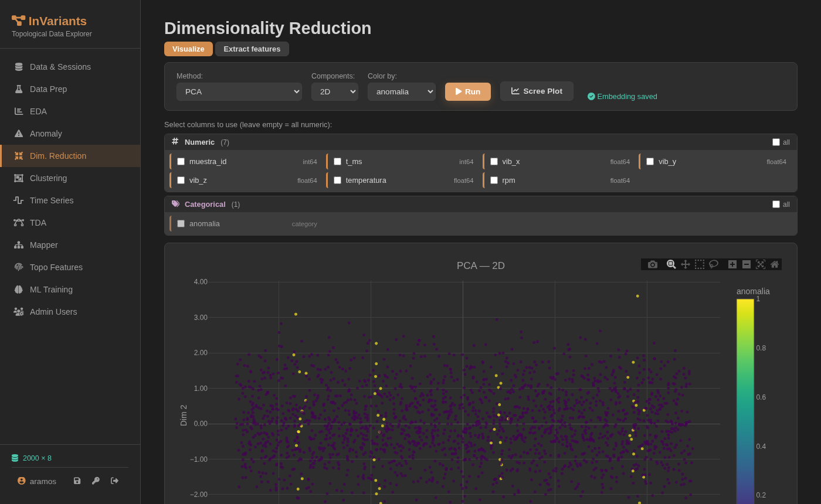The image size is (821, 504).
Task: Check the t_ms column checkbox
Action: [337, 161]
